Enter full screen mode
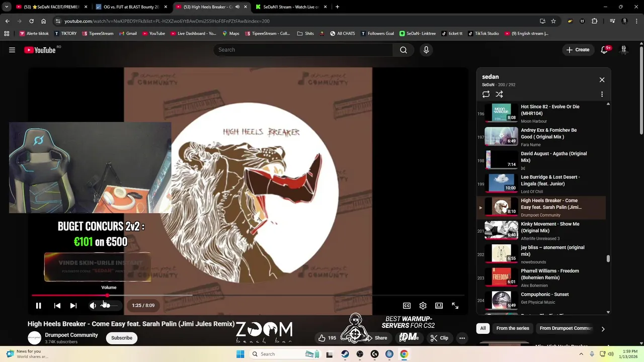This screenshot has height=362, width=644. (455, 305)
